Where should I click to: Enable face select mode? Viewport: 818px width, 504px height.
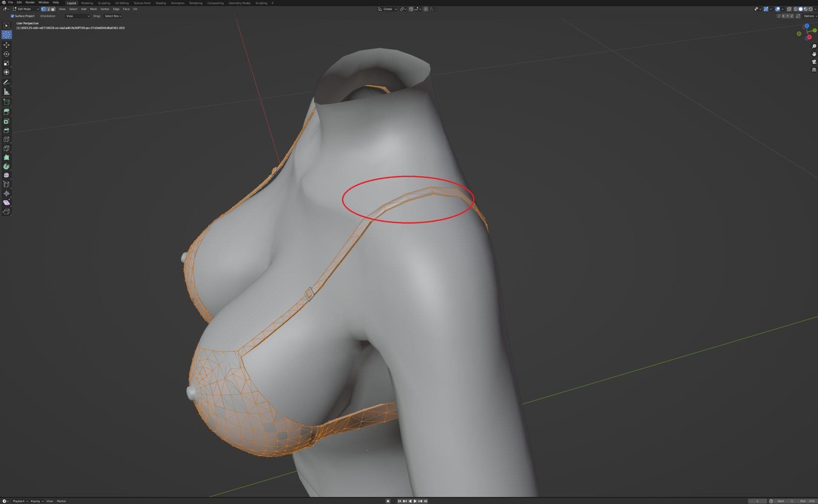point(53,9)
